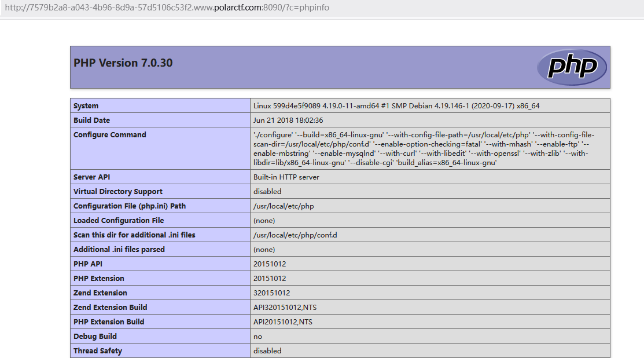Click Configuration File (php.ini) Path label

(x=130, y=206)
